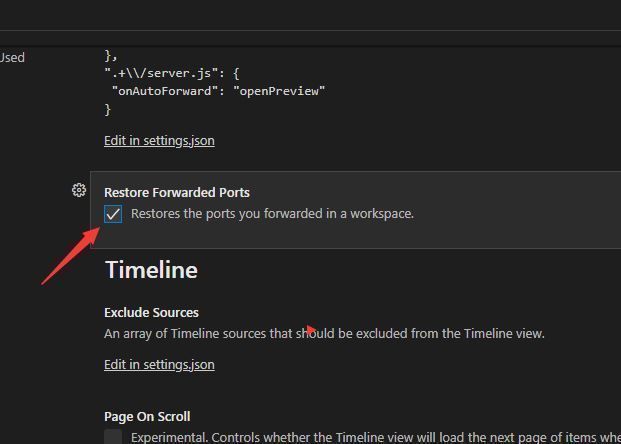Open the gear menu for Restore Forwarded Ports
This screenshot has width=621, height=444.
(79, 190)
